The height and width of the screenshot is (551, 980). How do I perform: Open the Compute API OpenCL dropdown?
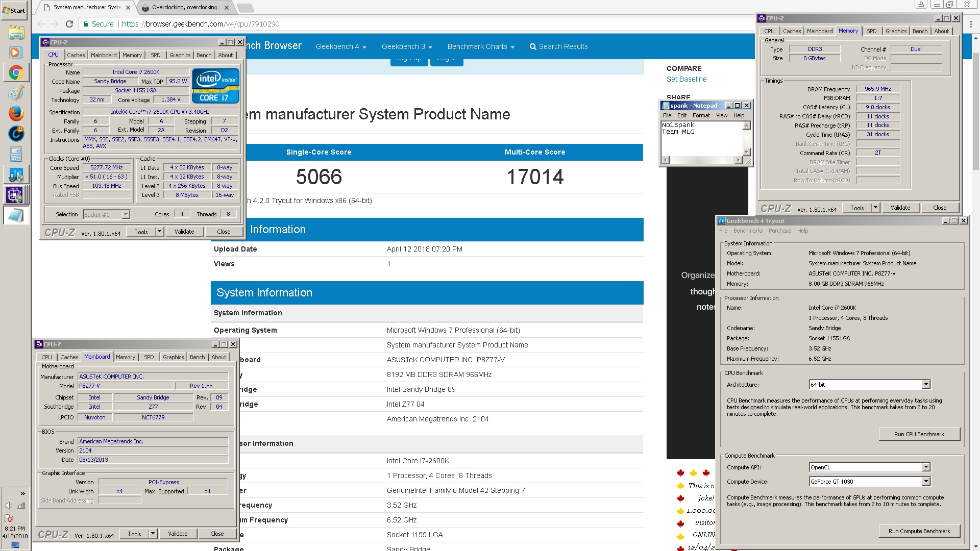[x=870, y=467]
